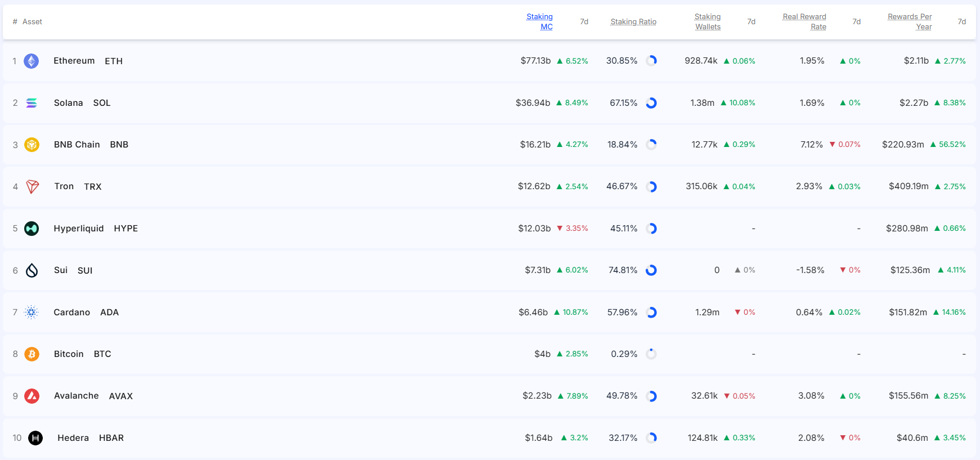Click the Hyperliquid logo icon
The image size is (980, 460).
point(32,229)
